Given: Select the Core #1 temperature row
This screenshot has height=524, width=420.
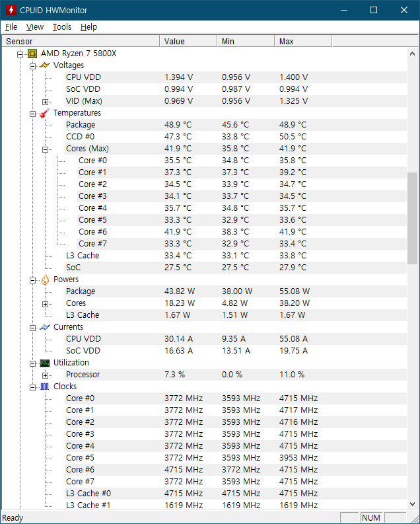Looking at the screenshot, I should [x=242, y=172].
